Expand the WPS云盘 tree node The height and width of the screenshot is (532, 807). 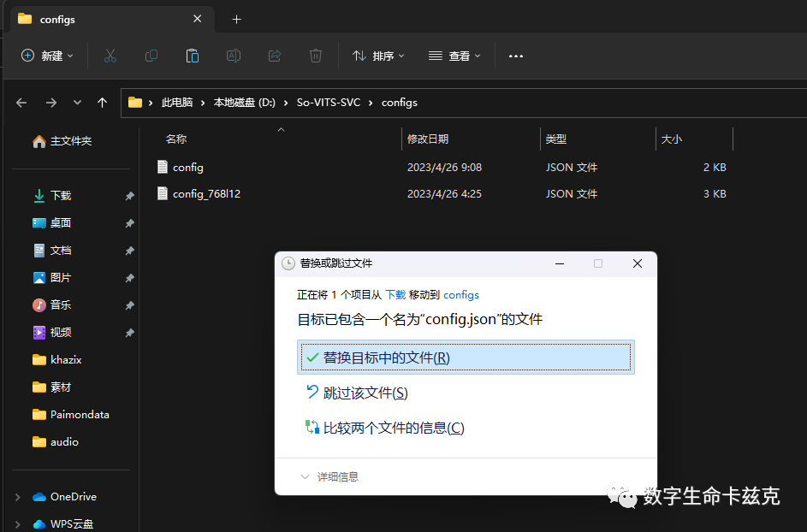coord(17,524)
